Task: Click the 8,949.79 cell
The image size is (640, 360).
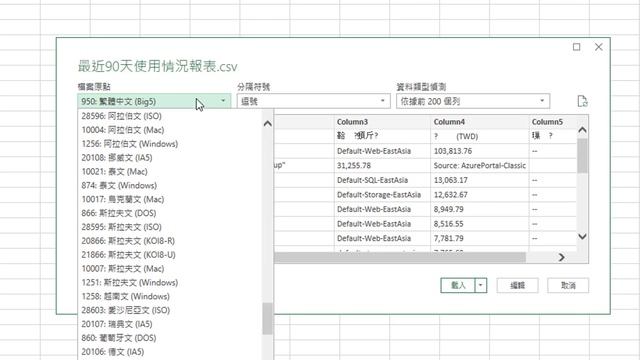Action: point(480,209)
